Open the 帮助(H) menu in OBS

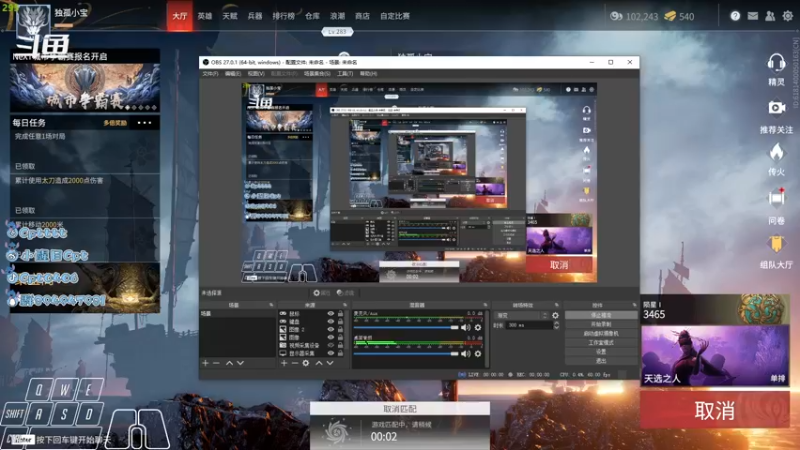click(x=368, y=74)
